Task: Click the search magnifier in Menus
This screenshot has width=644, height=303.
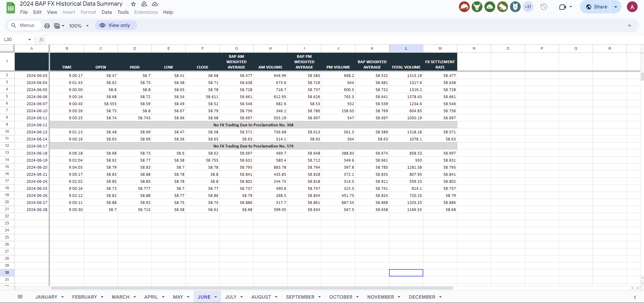Action: pos(14,26)
